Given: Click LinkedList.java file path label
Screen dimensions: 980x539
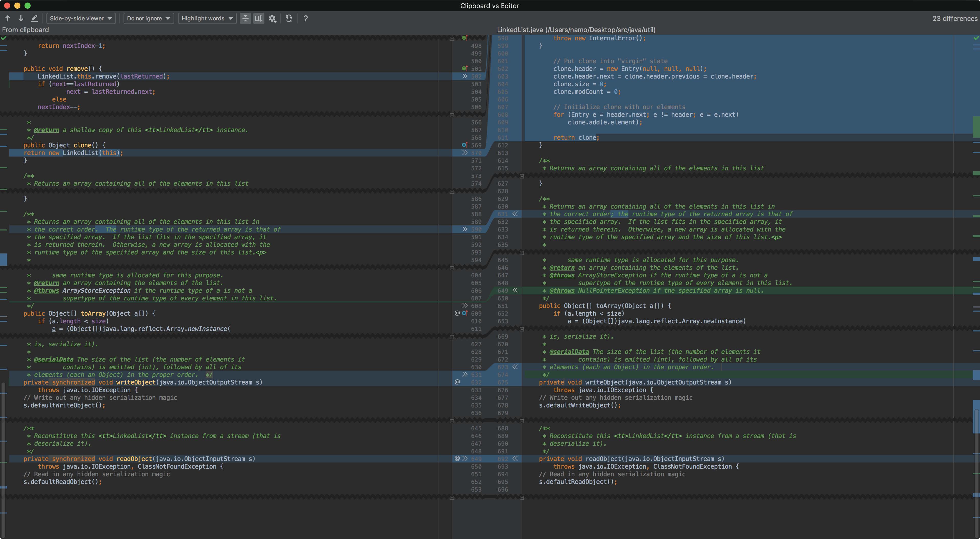Looking at the screenshot, I should (x=576, y=30).
